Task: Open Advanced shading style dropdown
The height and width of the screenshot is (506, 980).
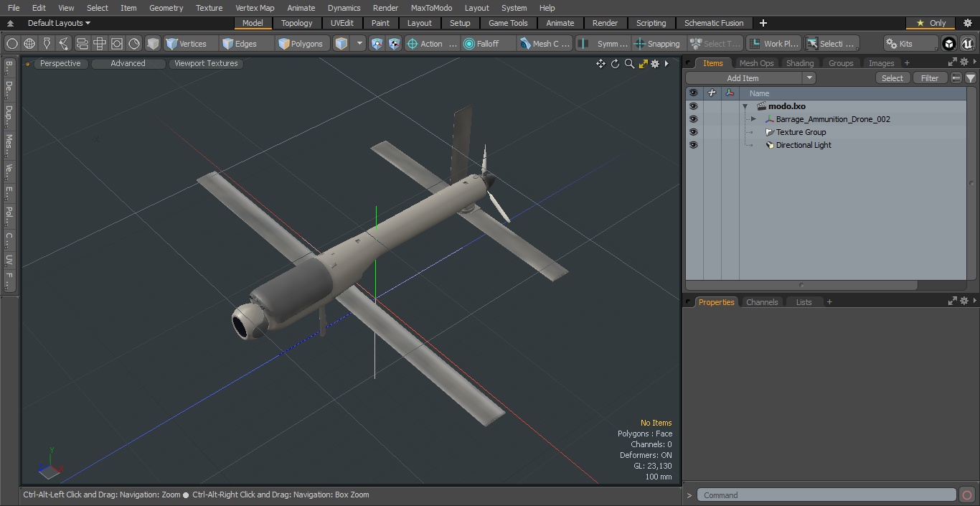Action: pos(128,63)
